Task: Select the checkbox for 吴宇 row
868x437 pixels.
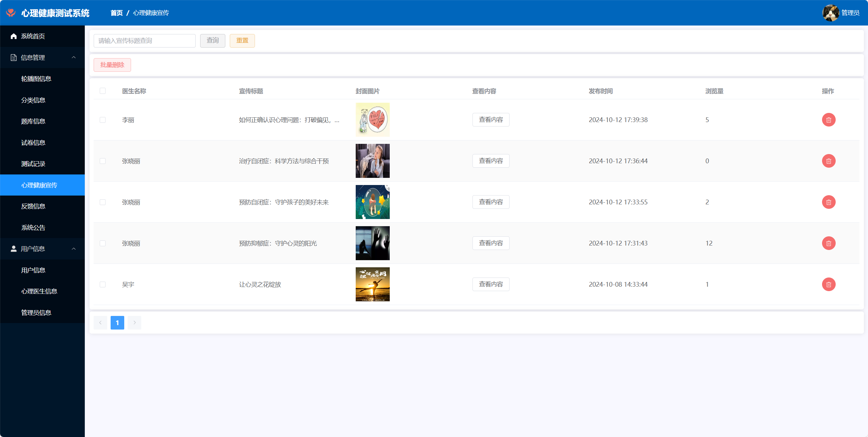Action: (x=102, y=284)
